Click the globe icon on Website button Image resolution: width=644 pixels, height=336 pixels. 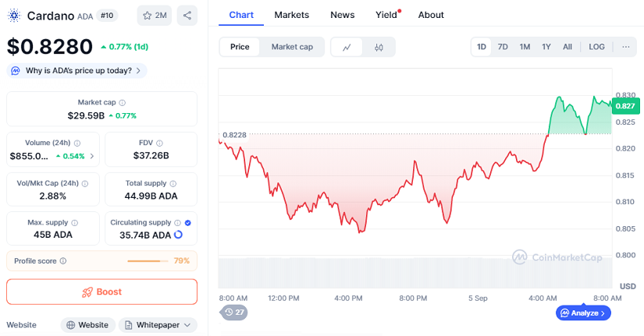[x=70, y=325]
